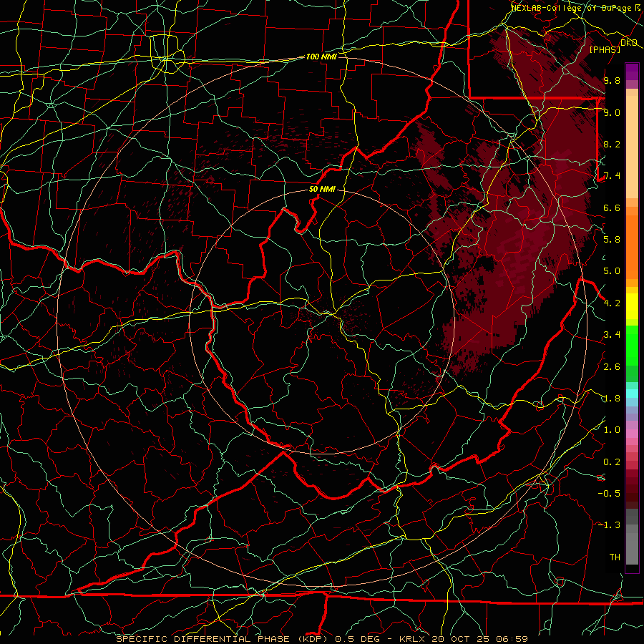644x644 pixels.
Task: Click the 1.0 color scale value
Action: 612,430
